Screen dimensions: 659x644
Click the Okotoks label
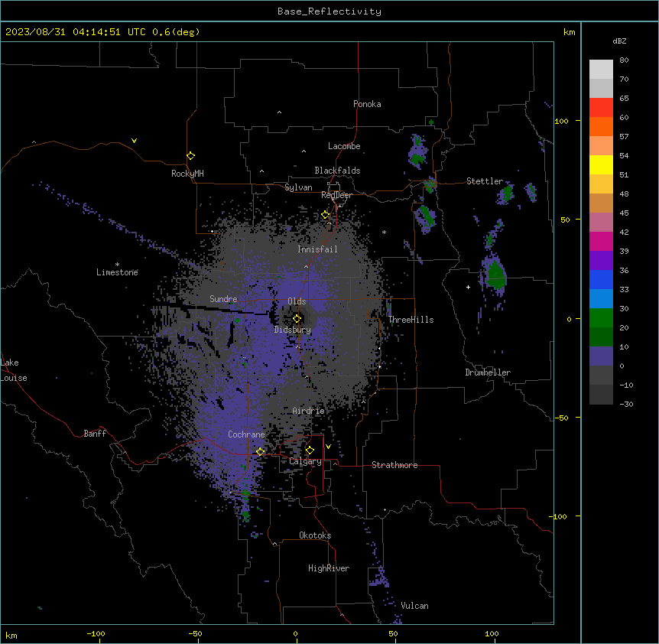click(315, 535)
